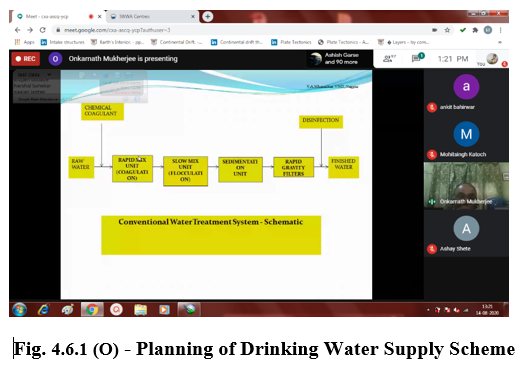Bookmark this page with the star icon

[447, 30]
